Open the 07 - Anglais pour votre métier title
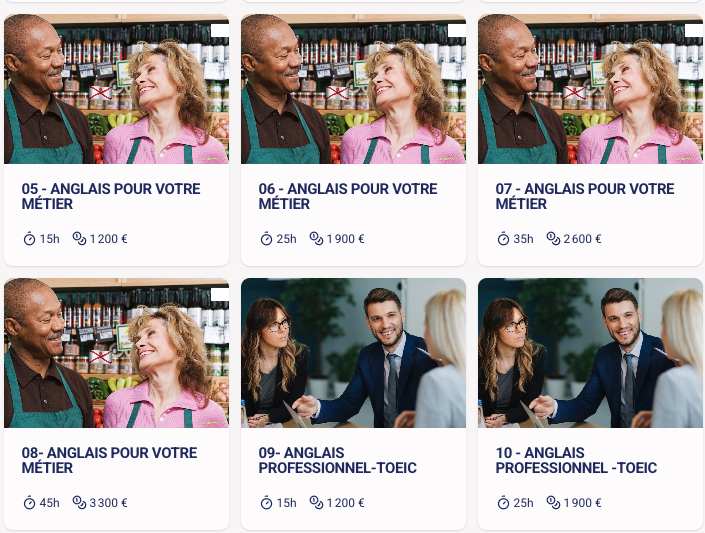The height and width of the screenshot is (533, 705). pos(585,196)
